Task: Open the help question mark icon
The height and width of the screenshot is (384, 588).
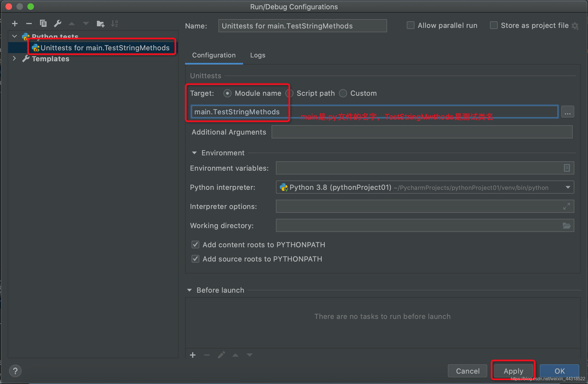Action: 15,371
